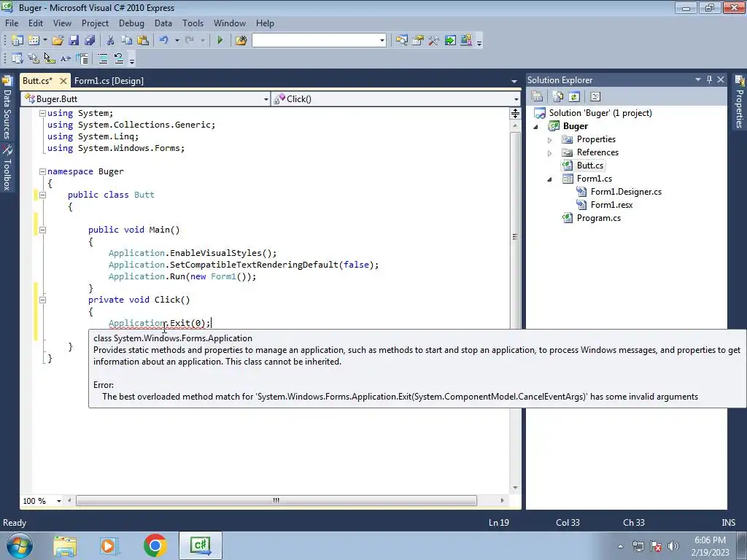The height and width of the screenshot is (560, 747).
Task: Open Chrome from the taskbar
Action: [155, 545]
